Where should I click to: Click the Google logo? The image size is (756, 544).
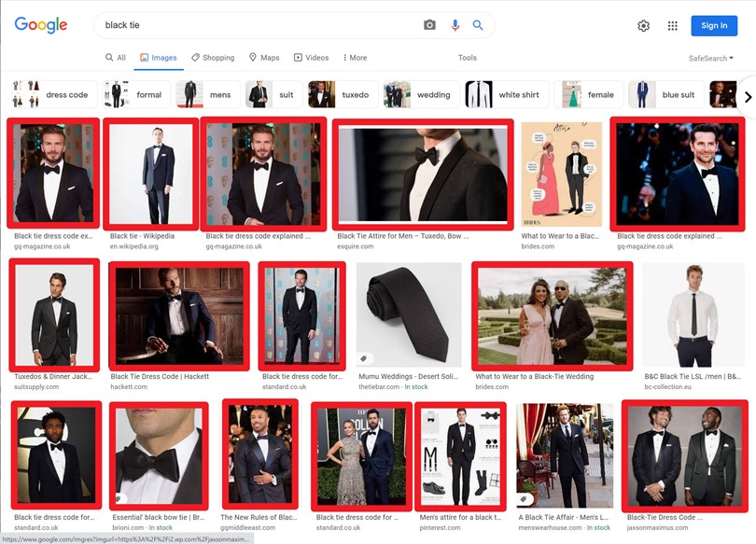41,25
